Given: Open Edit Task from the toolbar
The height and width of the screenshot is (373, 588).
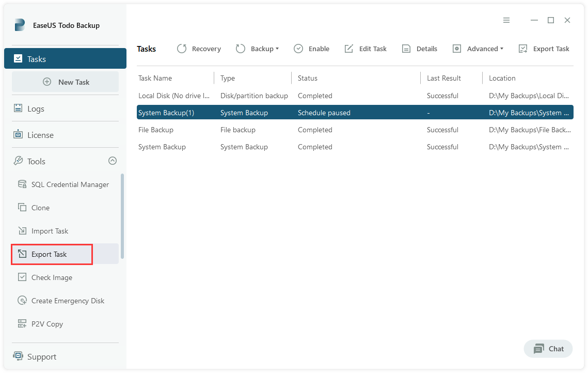Looking at the screenshot, I should 365,49.
